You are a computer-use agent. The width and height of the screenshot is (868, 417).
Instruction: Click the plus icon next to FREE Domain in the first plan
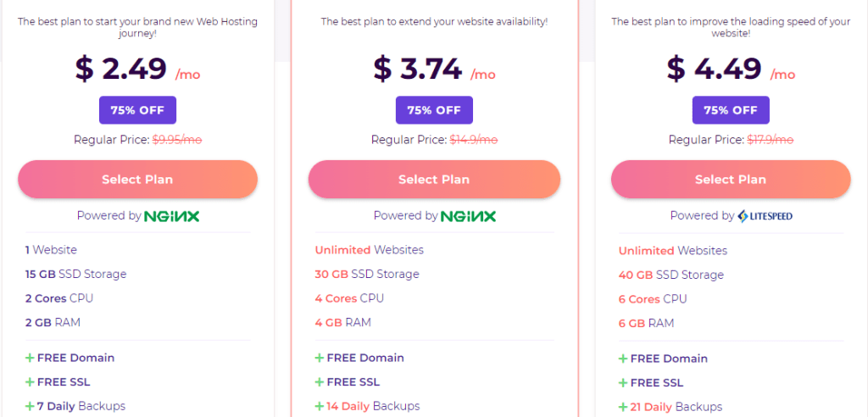coord(30,358)
